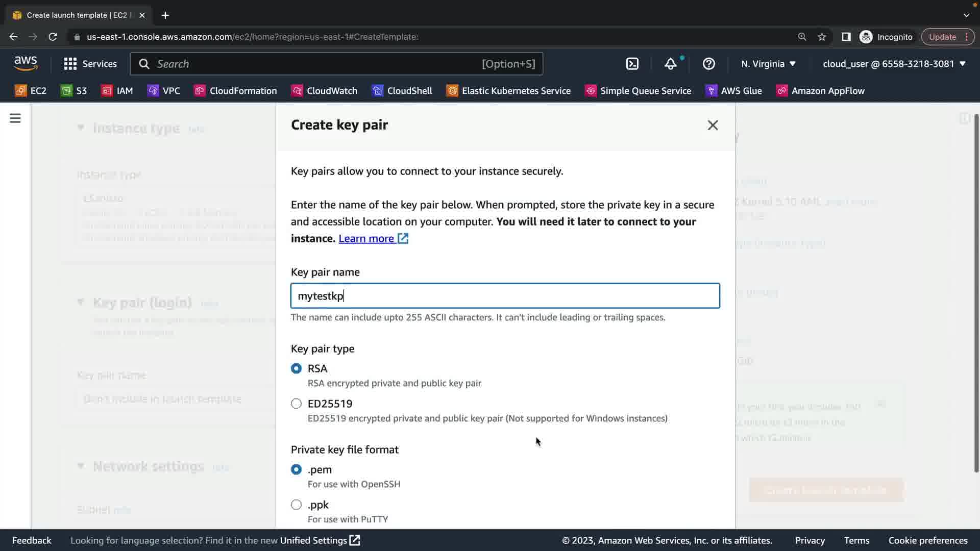Expand the cloud_user account menu

tap(894, 64)
